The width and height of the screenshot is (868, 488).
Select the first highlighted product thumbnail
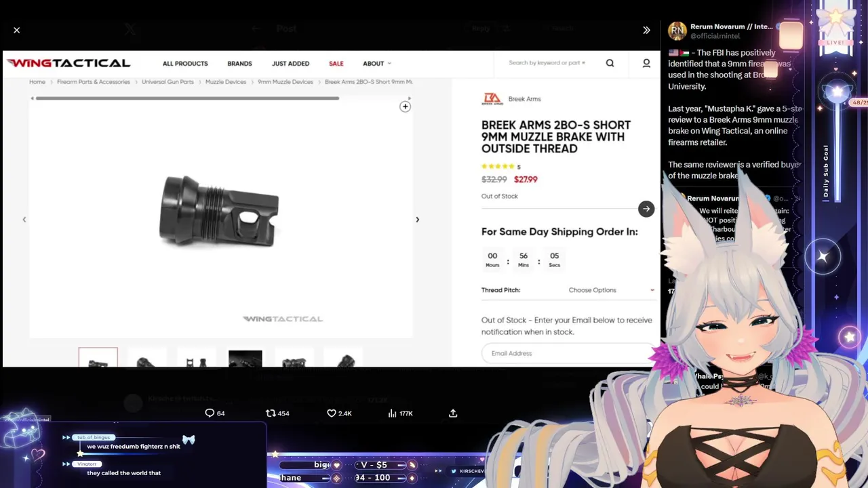point(98,357)
